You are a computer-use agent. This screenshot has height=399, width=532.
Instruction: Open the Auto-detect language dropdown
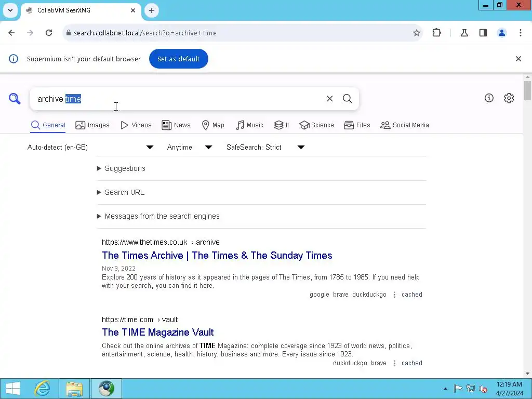click(90, 147)
